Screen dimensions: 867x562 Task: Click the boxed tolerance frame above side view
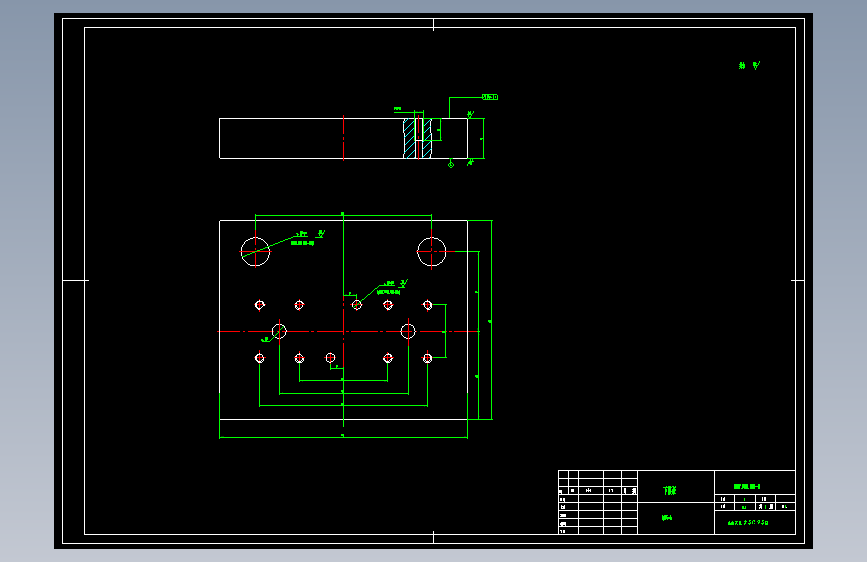click(x=490, y=97)
